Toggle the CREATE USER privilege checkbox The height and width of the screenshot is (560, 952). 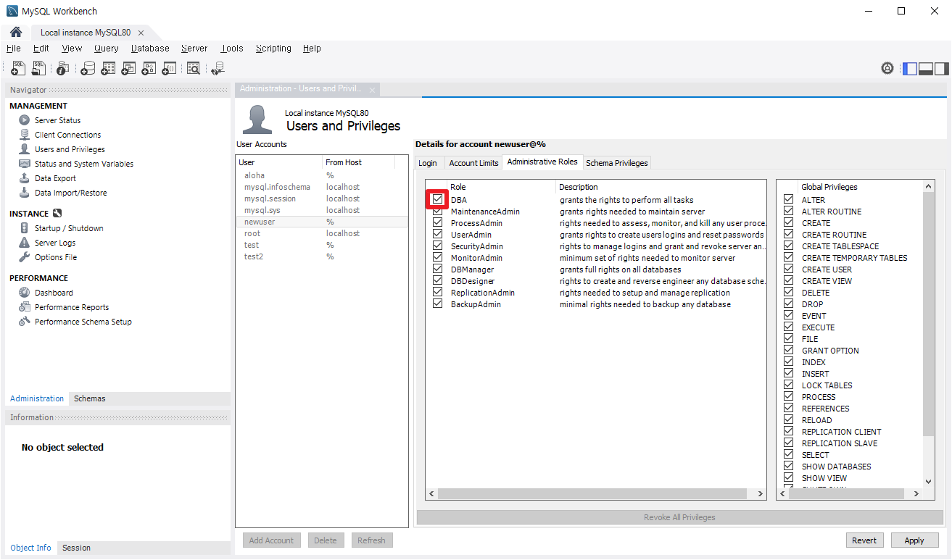click(788, 269)
